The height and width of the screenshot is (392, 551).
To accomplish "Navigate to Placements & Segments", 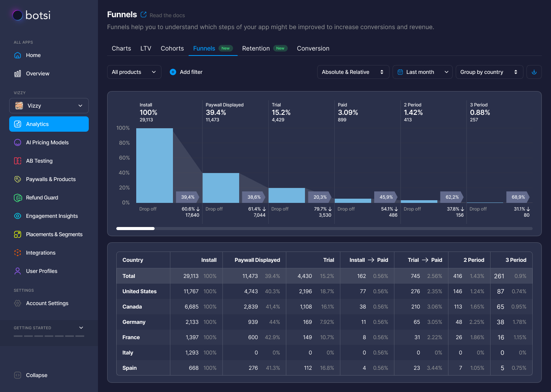I will 54,234.
